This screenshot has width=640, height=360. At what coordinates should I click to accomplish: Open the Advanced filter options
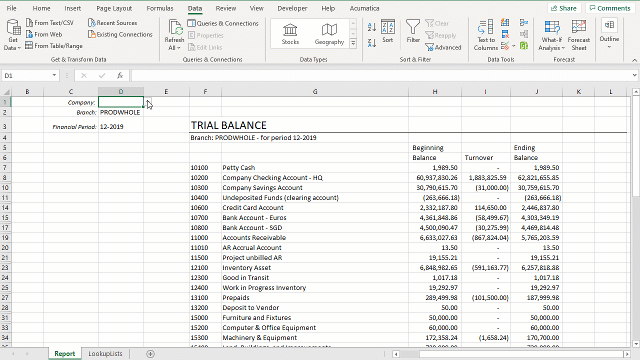(x=443, y=47)
